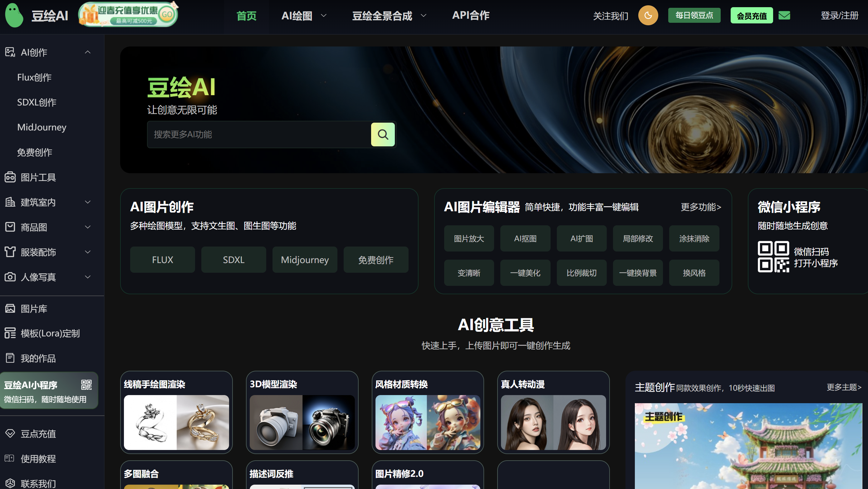Open the 线稿手绘图渲染 tool card
The height and width of the screenshot is (489, 868).
(176, 412)
